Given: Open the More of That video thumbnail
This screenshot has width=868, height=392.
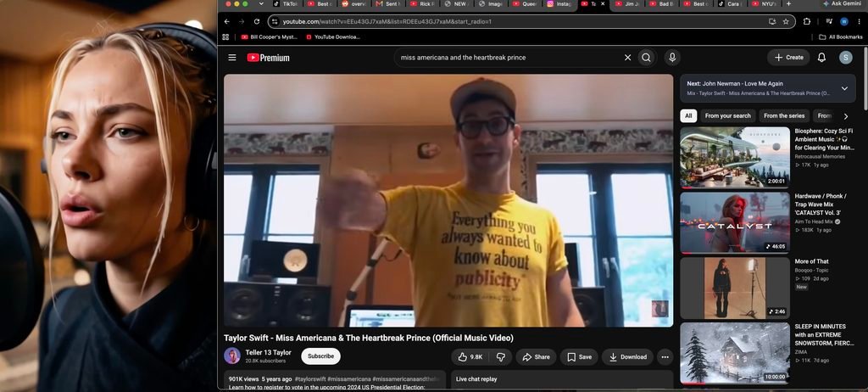Looking at the screenshot, I should (x=735, y=288).
